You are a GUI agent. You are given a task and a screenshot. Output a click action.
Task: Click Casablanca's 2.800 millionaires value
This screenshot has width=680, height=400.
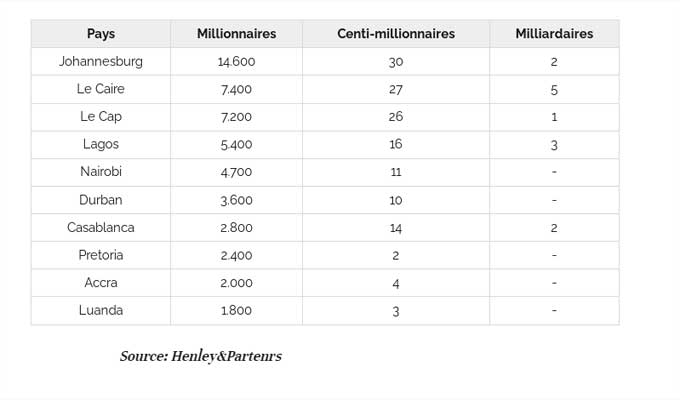click(x=236, y=228)
